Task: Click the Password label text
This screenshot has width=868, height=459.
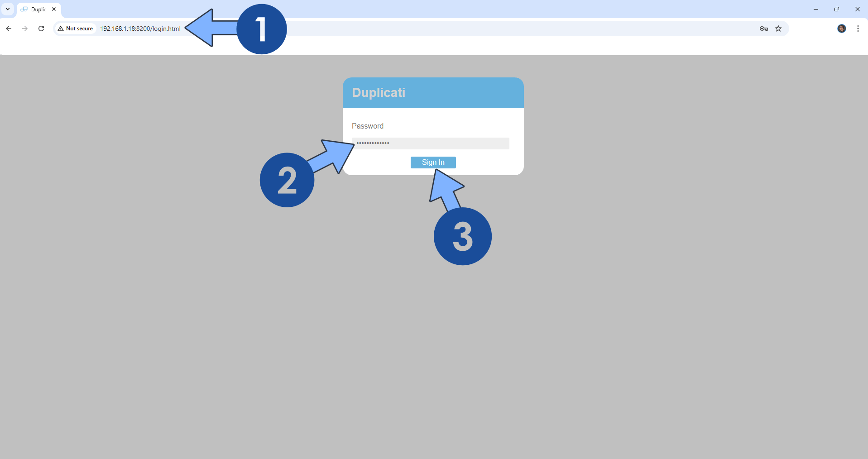Action: 368,126
